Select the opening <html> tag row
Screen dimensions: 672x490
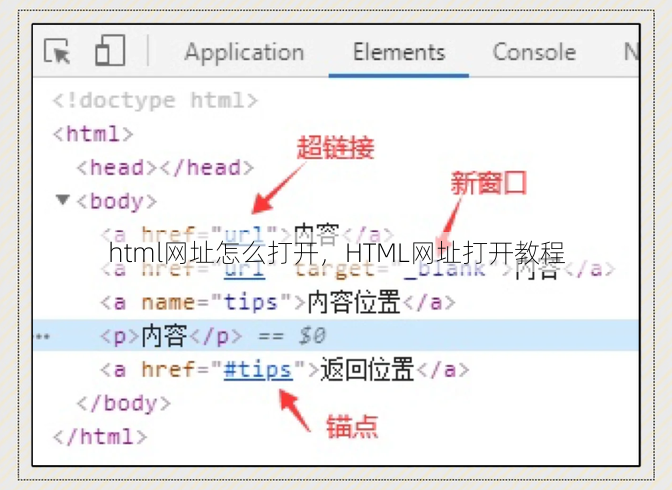tap(93, 134)
